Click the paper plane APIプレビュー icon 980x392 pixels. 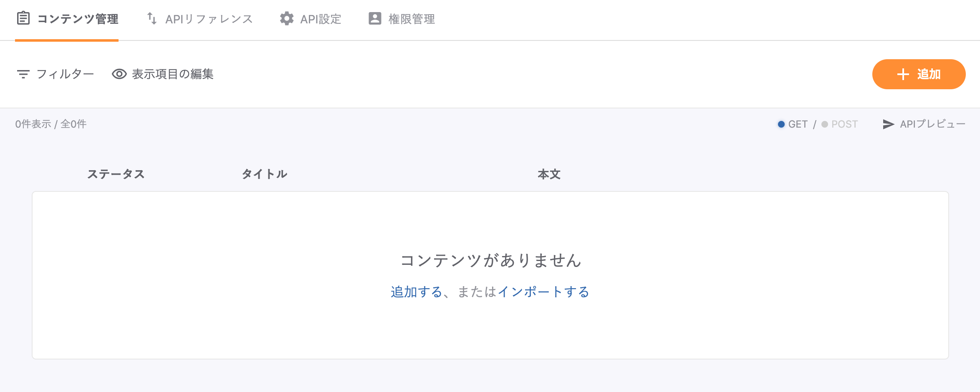click(x=889, y=124)
